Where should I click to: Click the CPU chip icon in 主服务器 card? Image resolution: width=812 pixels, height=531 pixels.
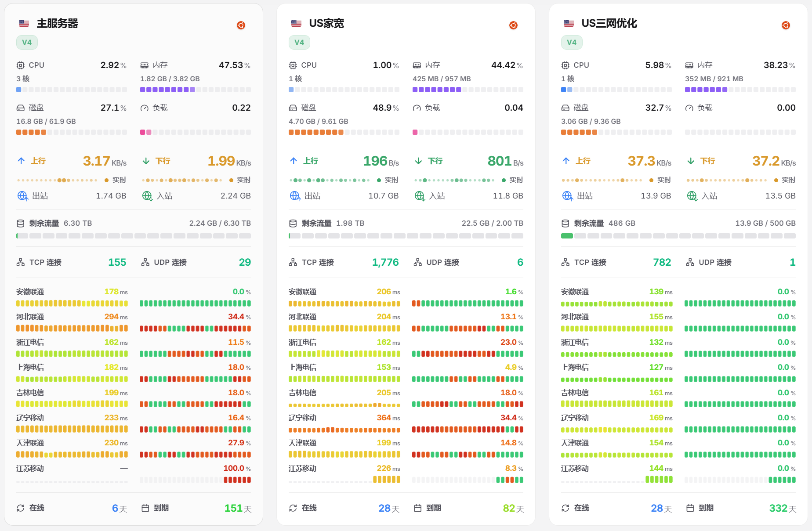coord(20,65)
